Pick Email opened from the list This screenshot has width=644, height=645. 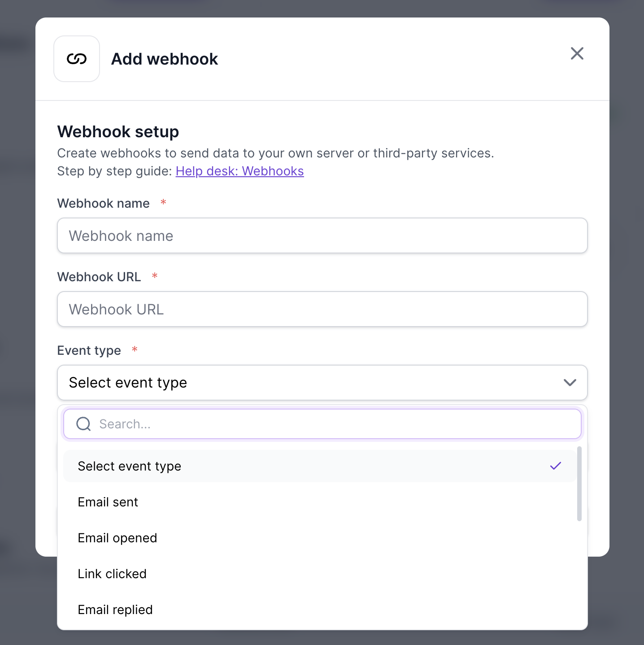click(117, 538)
